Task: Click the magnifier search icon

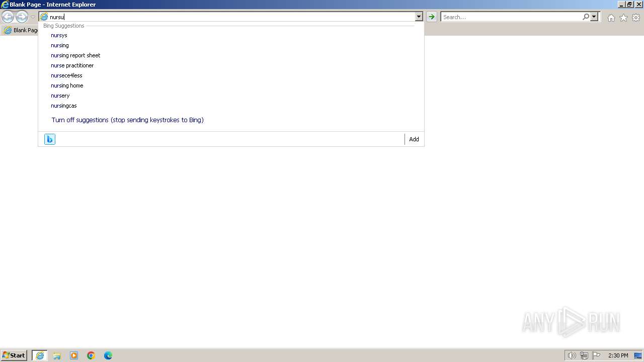Action: point(586,17)
